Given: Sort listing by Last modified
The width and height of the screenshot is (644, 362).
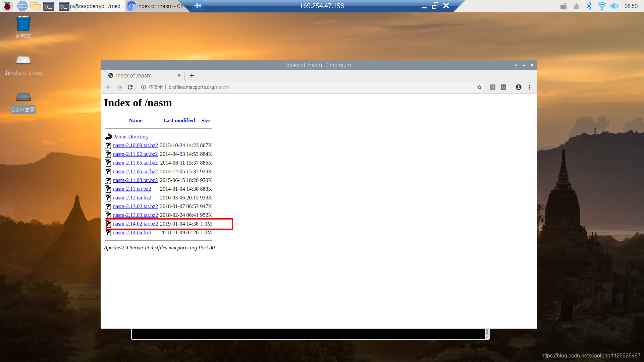Looking at the screenshot, I should [179, 121].
